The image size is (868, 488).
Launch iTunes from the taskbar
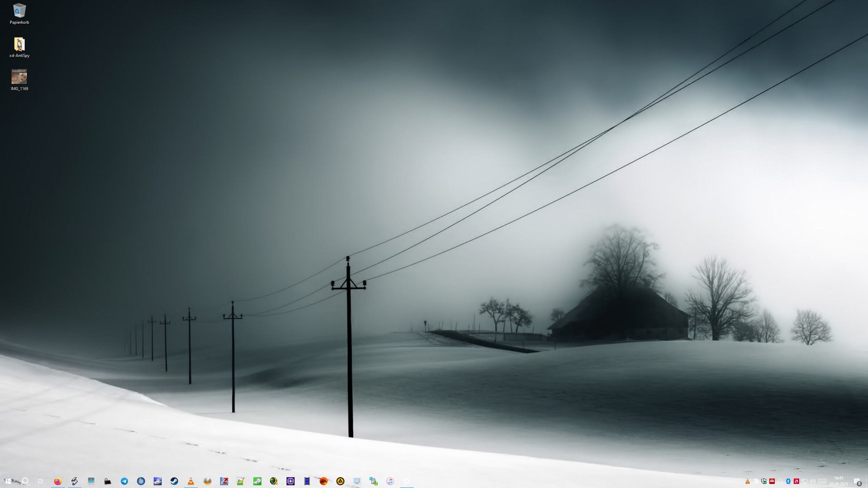point(390,481)
